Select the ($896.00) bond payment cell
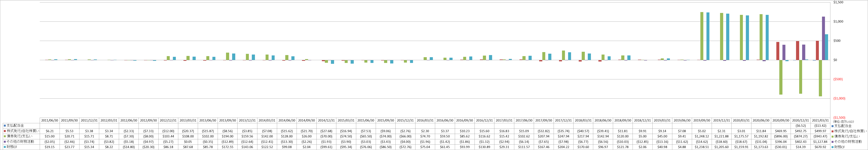The height and width of the screenshot is (150, 868). [781, 137]
